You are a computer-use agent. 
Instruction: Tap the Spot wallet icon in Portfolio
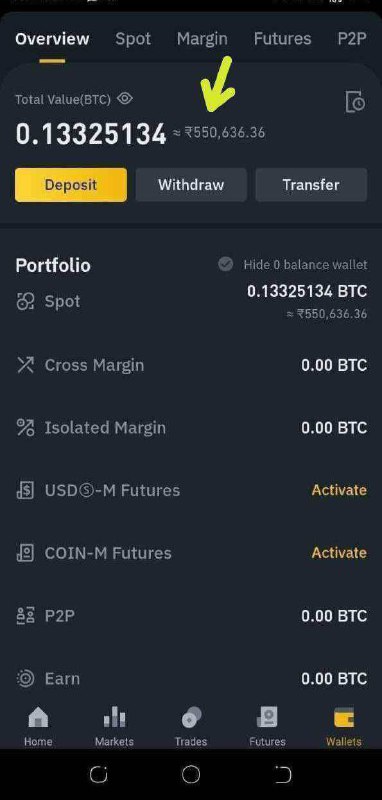(26, 302)
